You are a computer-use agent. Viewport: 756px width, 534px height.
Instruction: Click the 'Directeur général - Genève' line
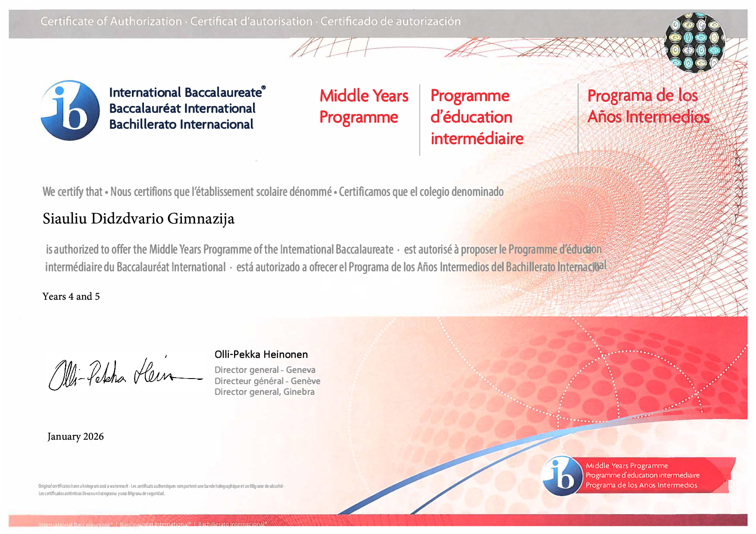pos(267,381)
